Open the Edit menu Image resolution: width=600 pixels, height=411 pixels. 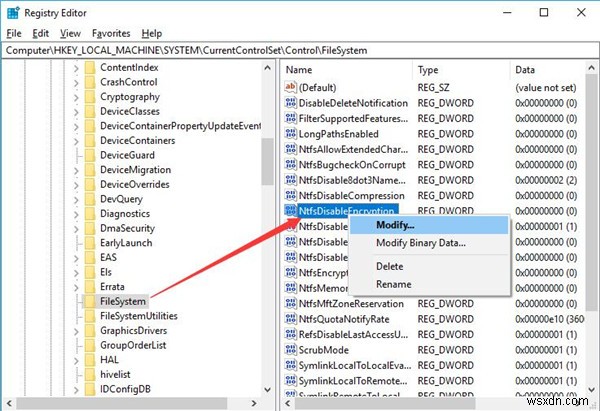pos(41,34)
